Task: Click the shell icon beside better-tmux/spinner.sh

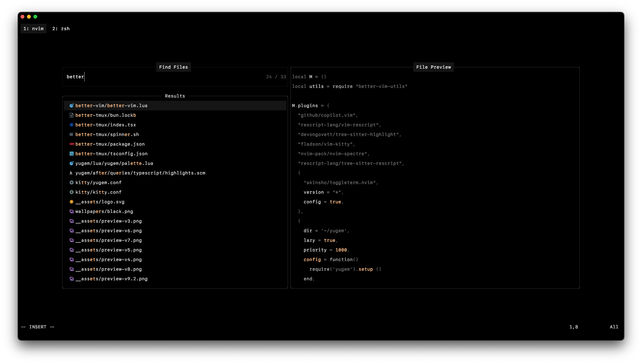Action: 72,134
